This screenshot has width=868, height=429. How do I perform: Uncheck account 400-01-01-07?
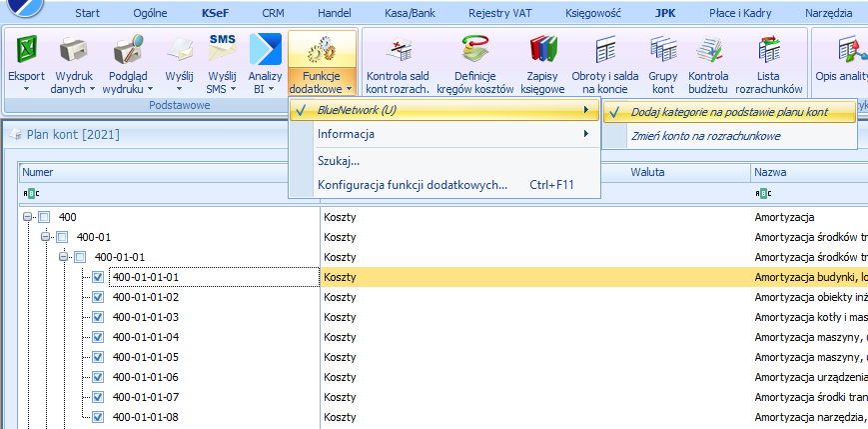[x=98, y=397]
